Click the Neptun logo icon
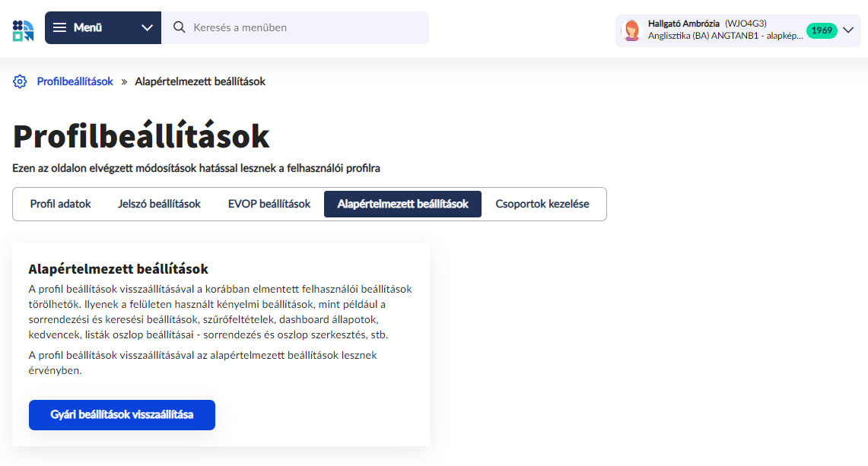 tap(23, 30)
